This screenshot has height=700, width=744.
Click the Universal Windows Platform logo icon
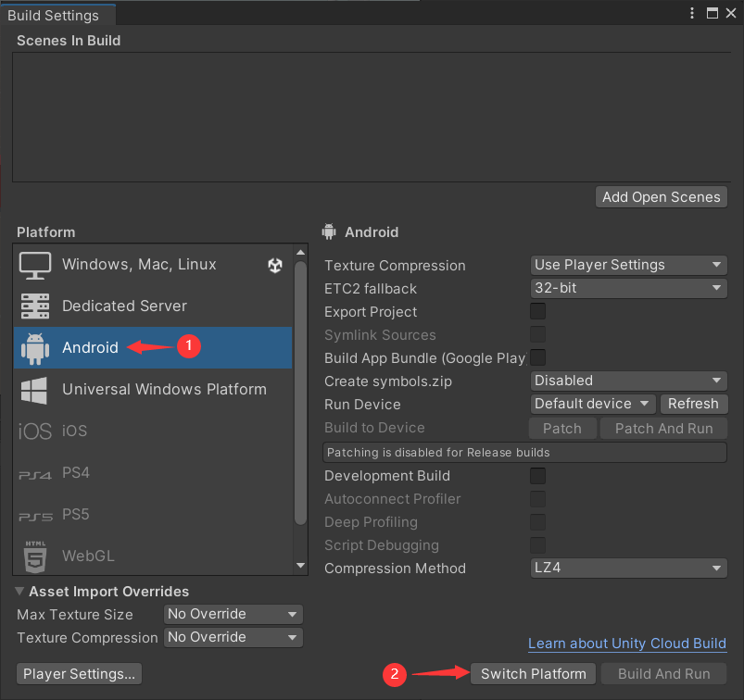pos(35,390)
